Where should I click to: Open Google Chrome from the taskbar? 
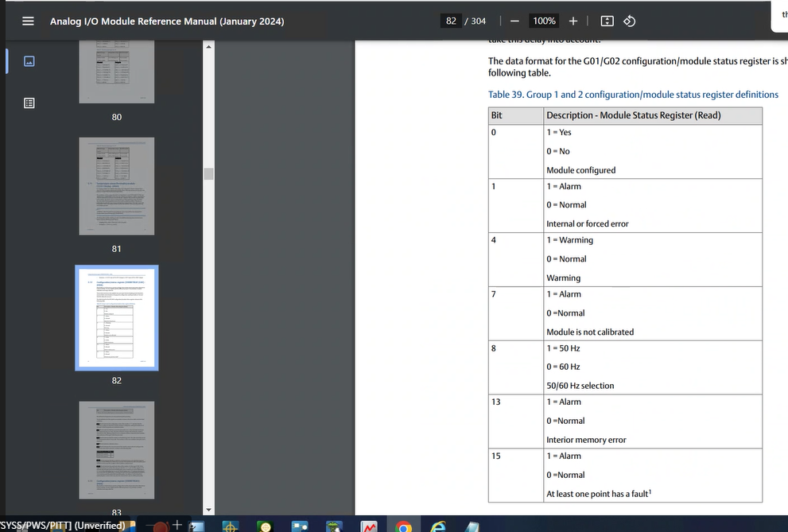click(x=403, y=526)
